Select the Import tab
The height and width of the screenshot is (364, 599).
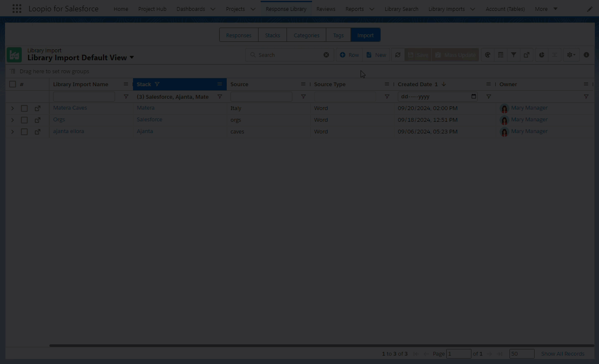366,35
